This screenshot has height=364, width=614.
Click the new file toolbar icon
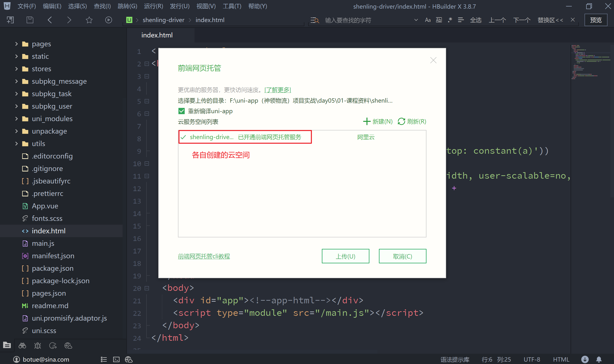point(10,20)
